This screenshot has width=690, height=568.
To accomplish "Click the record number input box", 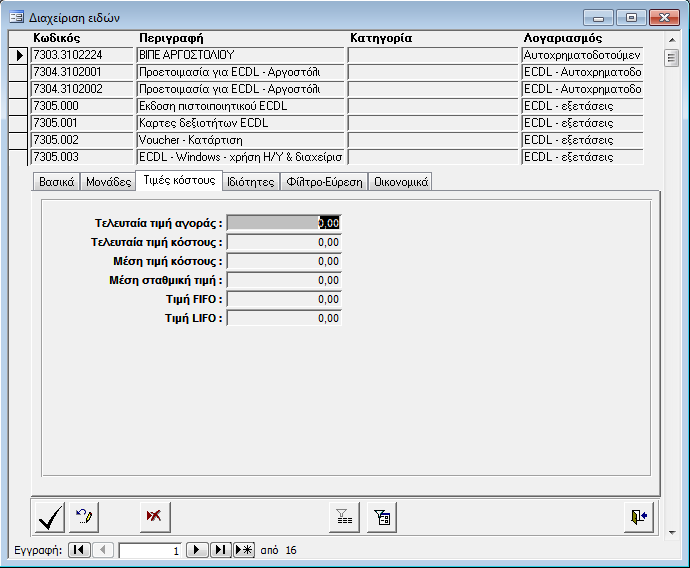I will 150,550.
